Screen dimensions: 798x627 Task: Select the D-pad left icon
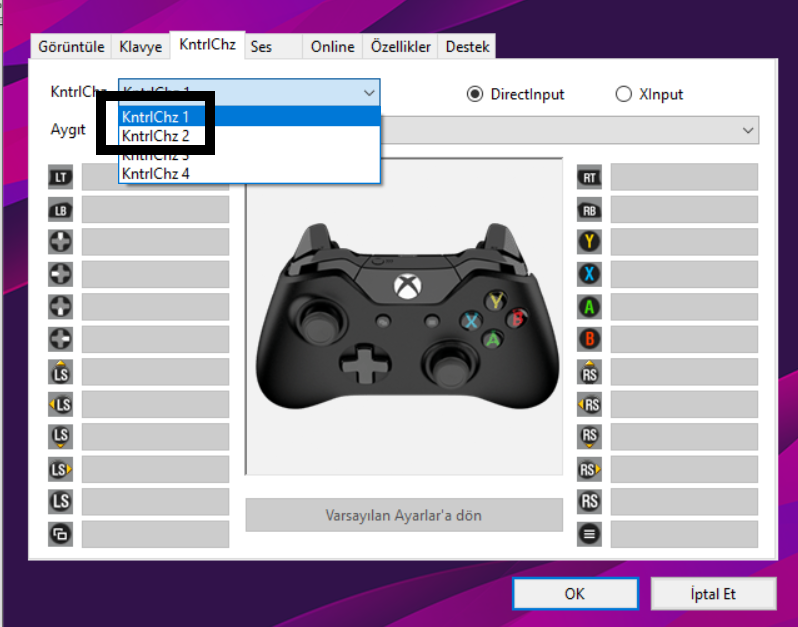click(x=61, y=274)
